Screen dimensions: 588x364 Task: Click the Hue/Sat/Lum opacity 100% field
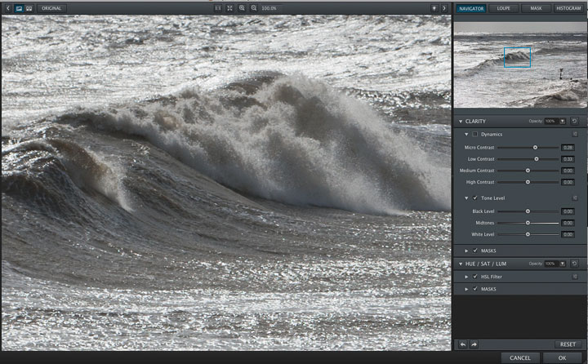[551, 264]
